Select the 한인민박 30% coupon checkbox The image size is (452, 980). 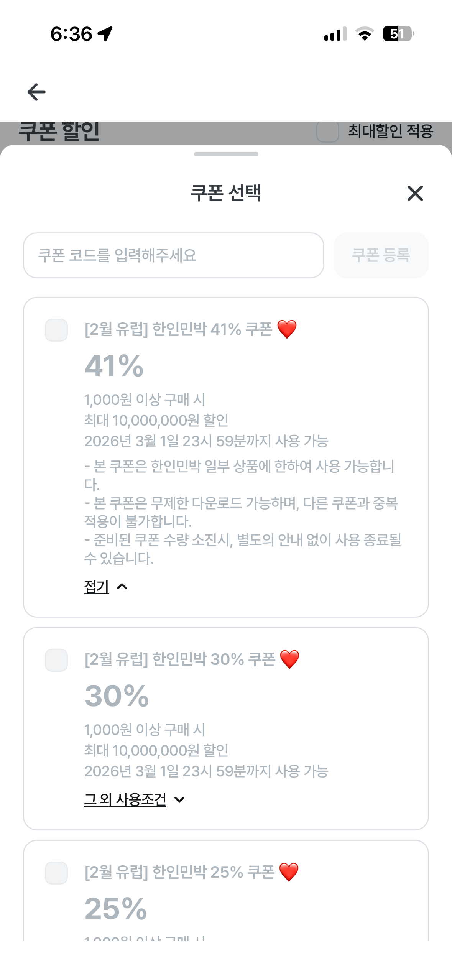pyautogui.click(x=56, y=660)
